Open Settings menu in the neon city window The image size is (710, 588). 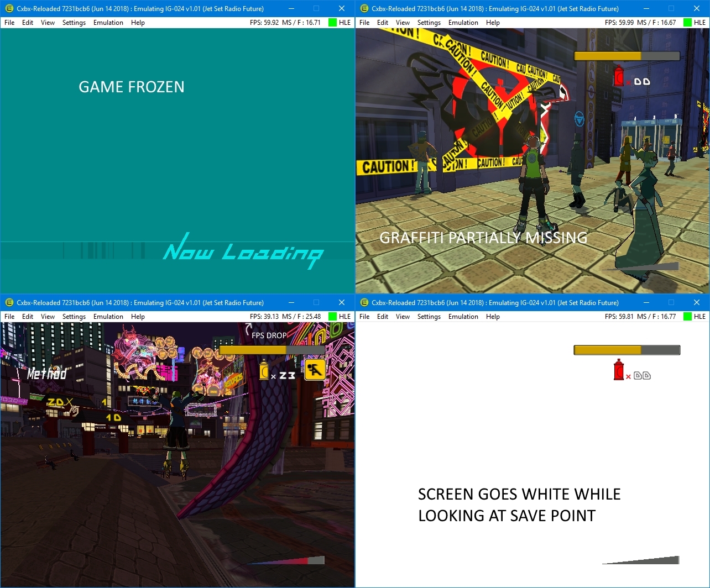(x=74, y=317)
